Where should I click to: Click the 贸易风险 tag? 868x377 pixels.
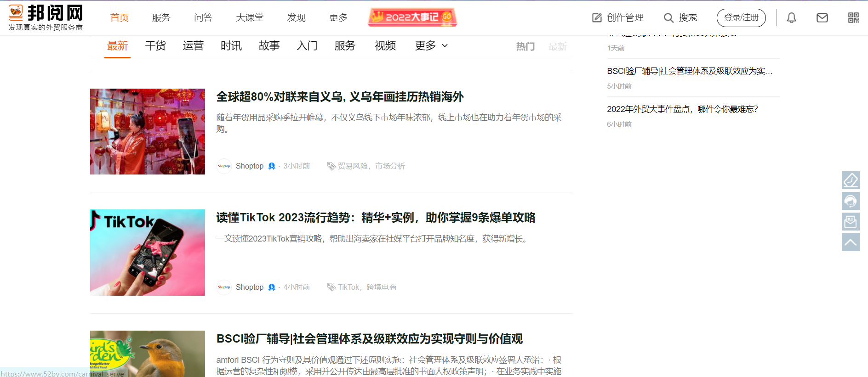pos(353,166)
